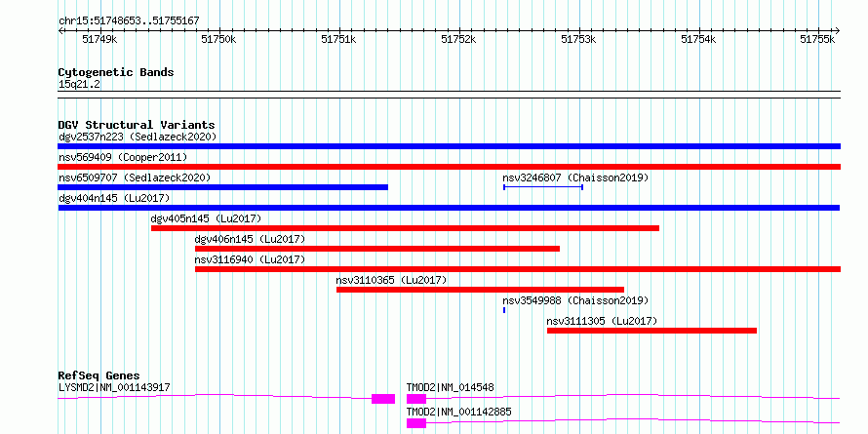Click the dgv404n145 (Lu2017) label
This screenshot has height=434, width=868.
pyautogui.click(x=114, y=198)
